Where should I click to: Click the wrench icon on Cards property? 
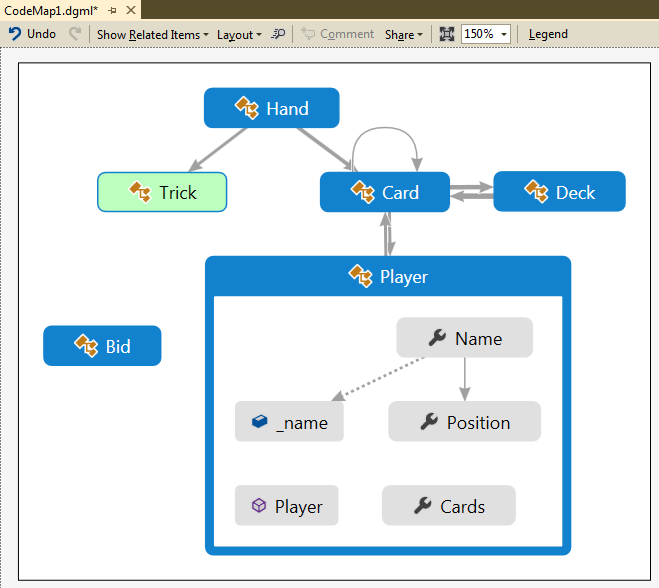[x=422, y=506]
